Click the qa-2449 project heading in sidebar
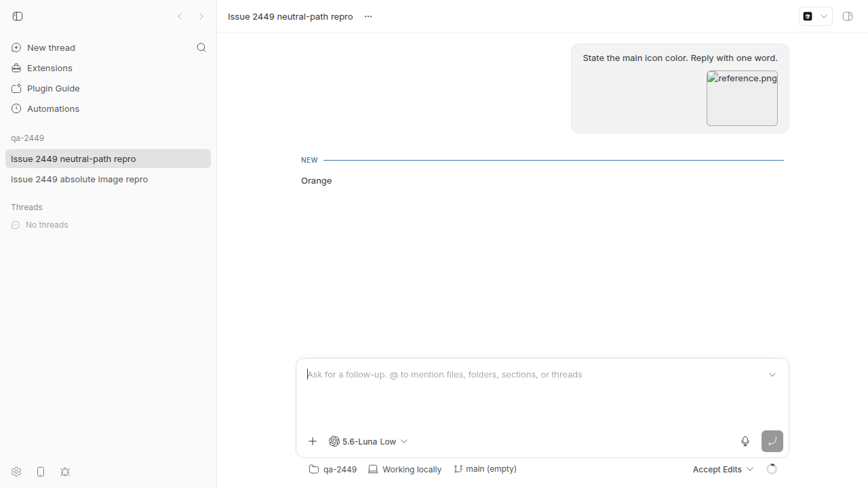This screenshot has height=488, width=868. click(x=27, y=138)
